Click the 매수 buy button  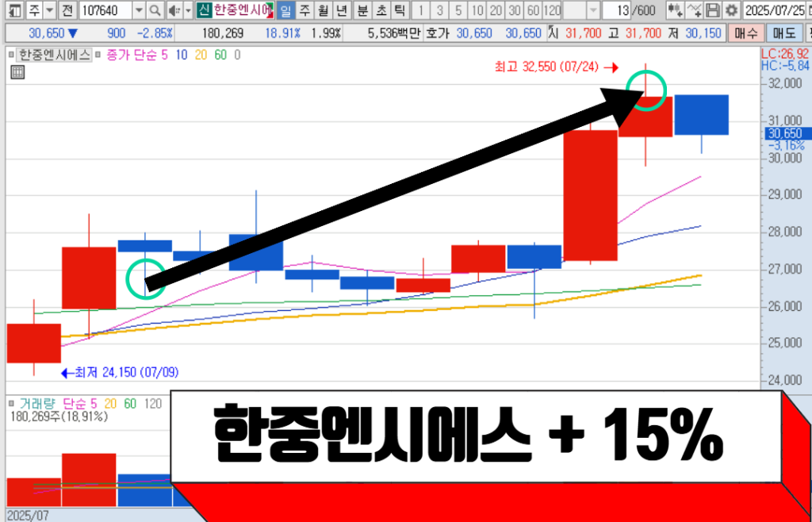tap(745, 33)
